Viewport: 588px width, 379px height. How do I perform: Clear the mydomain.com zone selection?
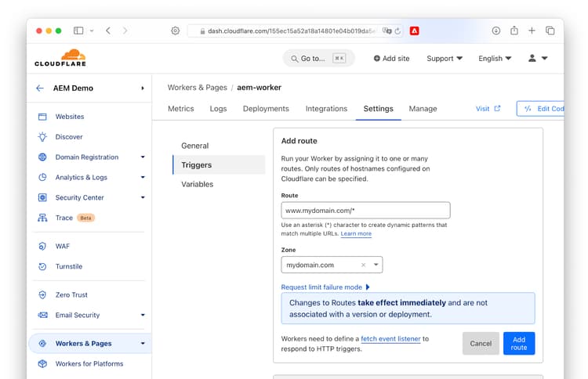pos(363,265)
